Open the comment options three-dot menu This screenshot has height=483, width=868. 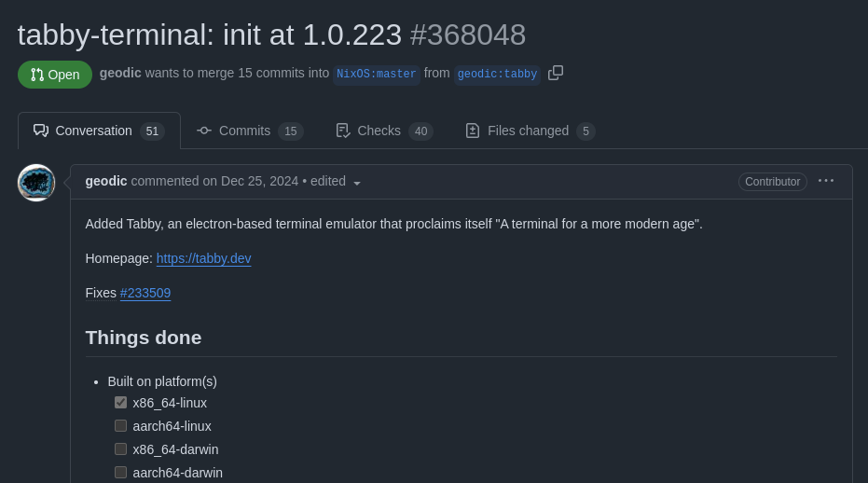tap(826, 181)
